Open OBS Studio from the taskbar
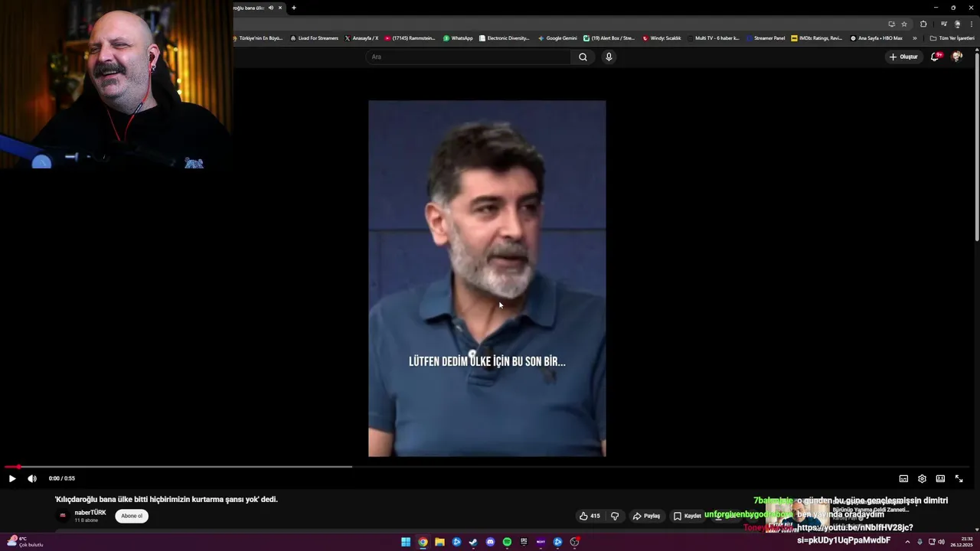Viewport: 980px width, 551px height. tap(574, 542)
